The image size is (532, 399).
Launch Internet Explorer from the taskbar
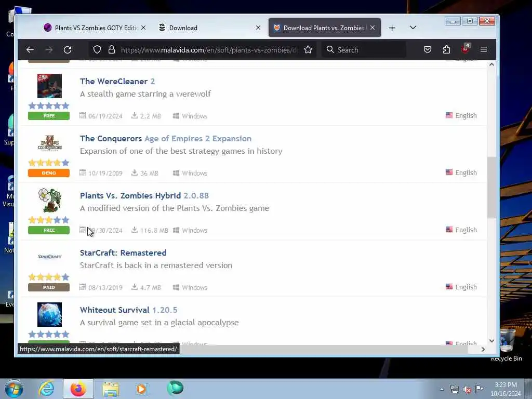46,389
